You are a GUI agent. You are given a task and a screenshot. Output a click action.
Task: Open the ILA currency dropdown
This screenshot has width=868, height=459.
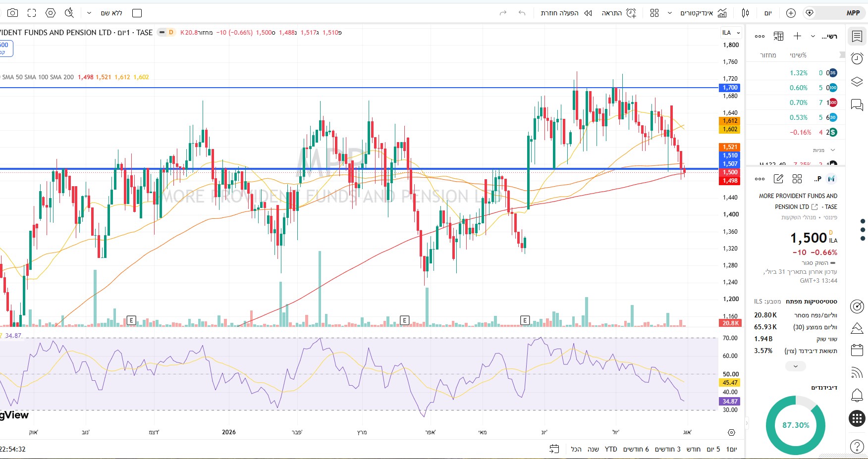[731, 33]
